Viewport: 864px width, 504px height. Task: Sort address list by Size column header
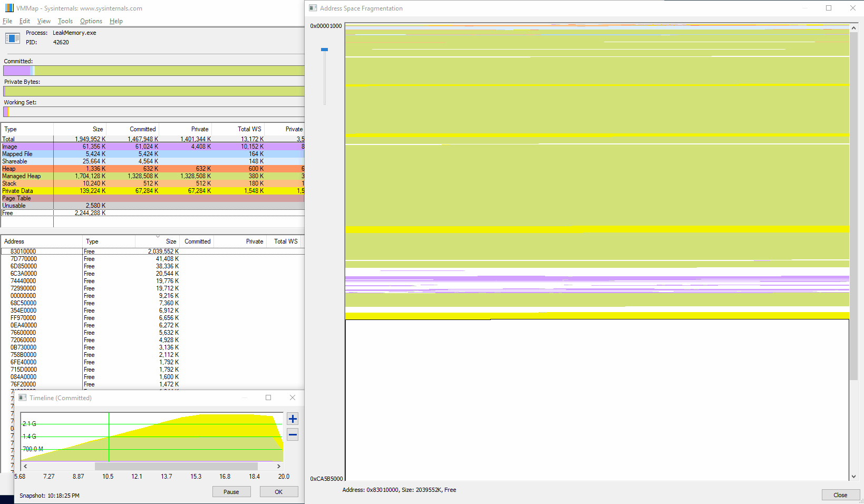coord(170,241)
